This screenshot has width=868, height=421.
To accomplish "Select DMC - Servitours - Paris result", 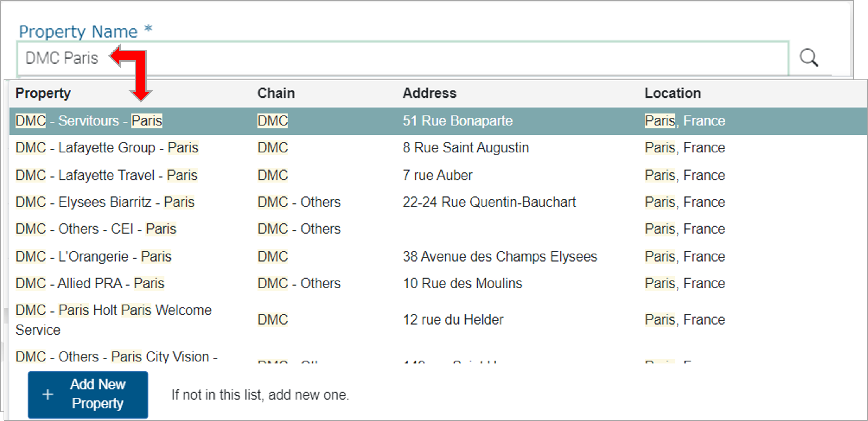I will [x=89, y=121].
